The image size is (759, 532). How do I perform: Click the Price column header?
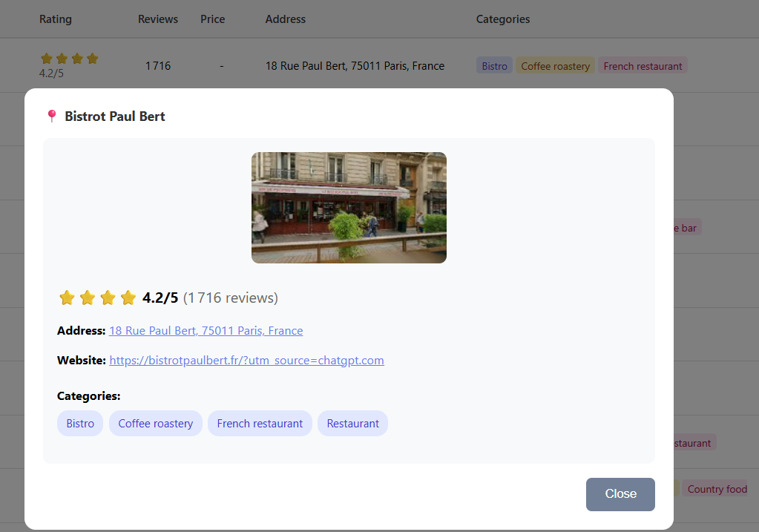[212, 19]
